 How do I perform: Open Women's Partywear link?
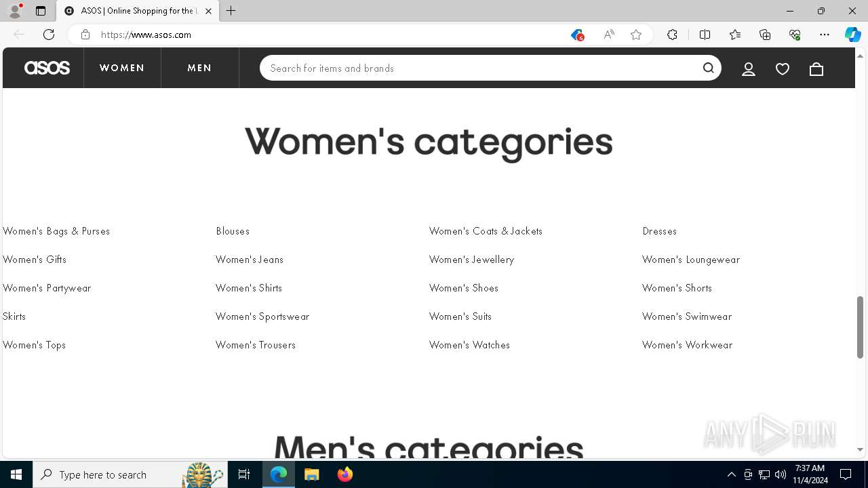click(47, 288)
